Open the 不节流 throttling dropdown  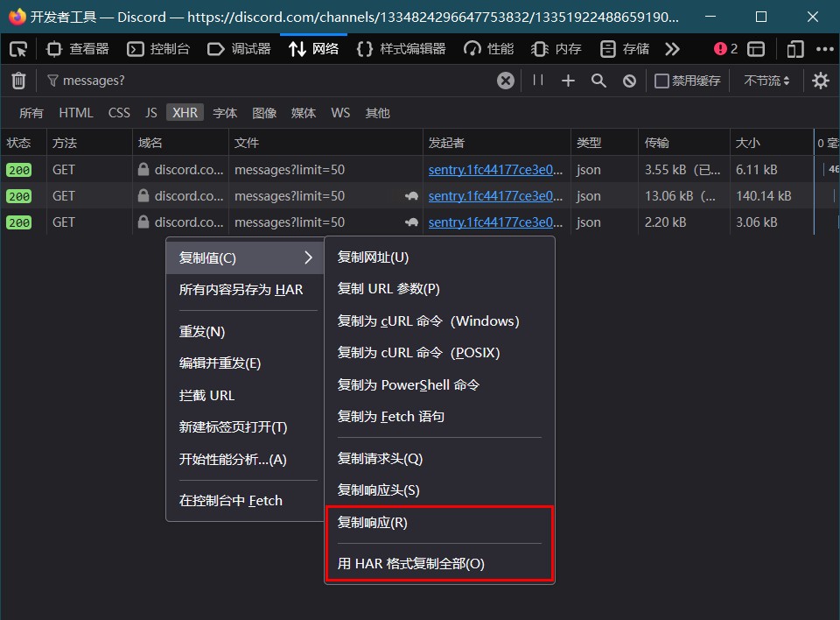(766, 81)
